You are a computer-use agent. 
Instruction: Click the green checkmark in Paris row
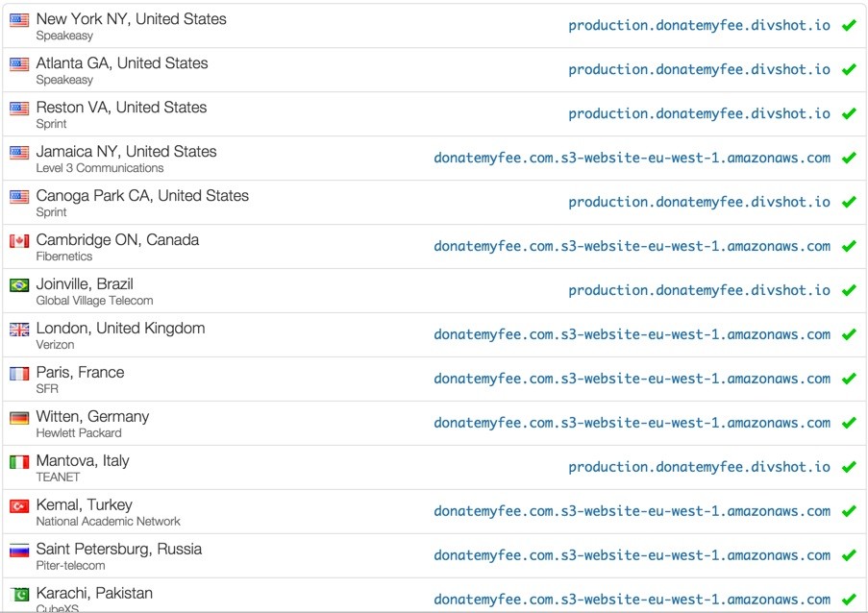point(848,380)
